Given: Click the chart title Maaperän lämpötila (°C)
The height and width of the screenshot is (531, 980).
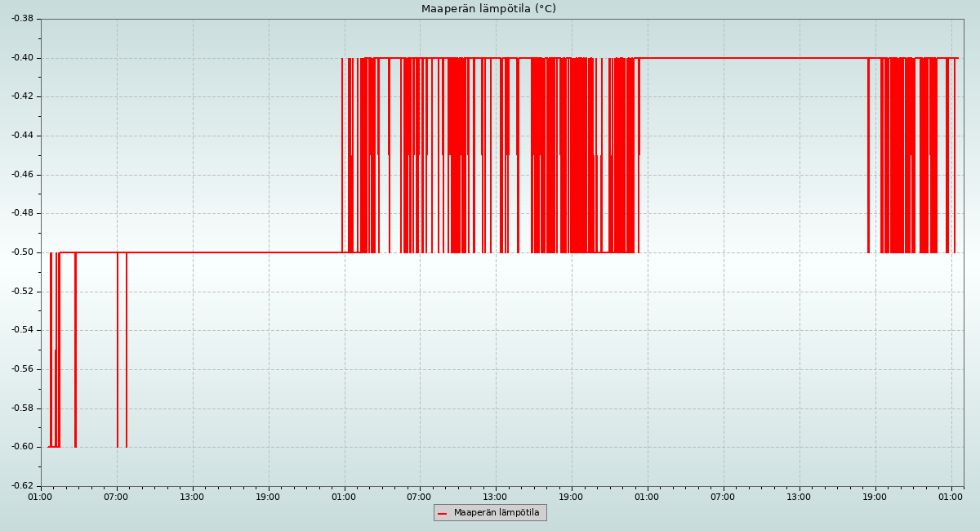Looking at the screenshot, I should point(488,9).
